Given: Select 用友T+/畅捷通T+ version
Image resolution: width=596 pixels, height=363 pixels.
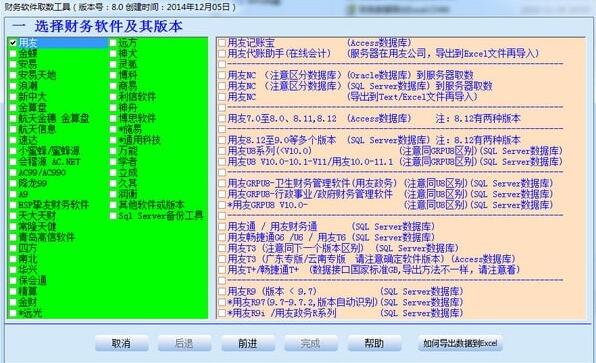Looking at the screenshot, I should [222, 270].
